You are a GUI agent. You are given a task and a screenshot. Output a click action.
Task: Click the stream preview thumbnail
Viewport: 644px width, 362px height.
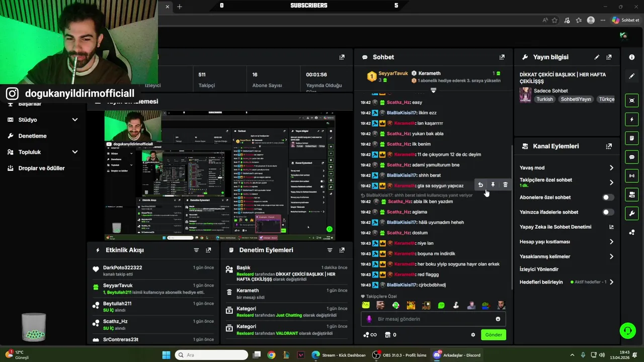point(220,175)
